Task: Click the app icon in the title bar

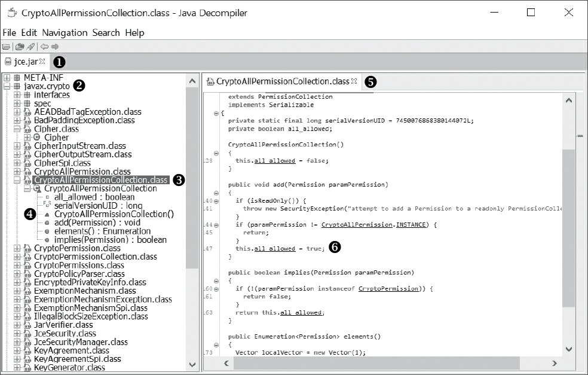Action: click(13, 13)
